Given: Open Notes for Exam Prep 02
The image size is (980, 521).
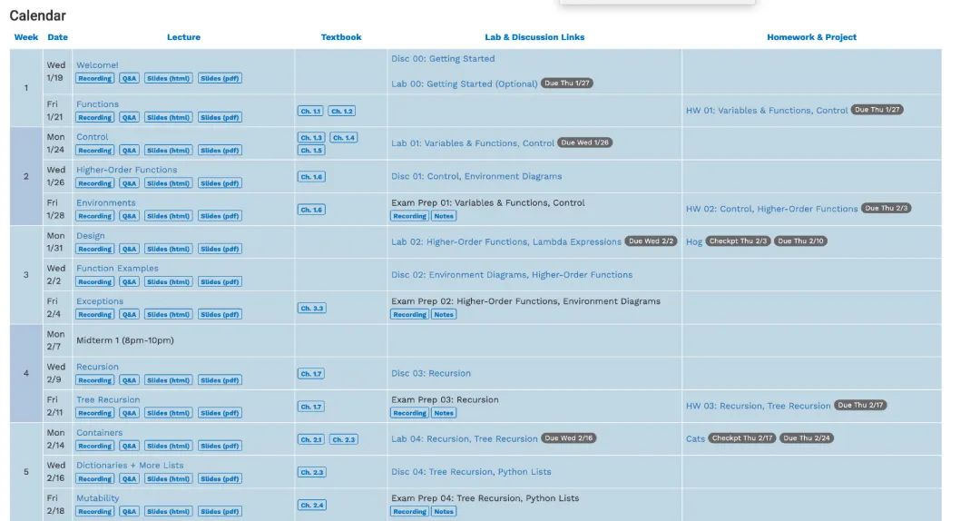Looking at the screenshot, I should 444,315.
